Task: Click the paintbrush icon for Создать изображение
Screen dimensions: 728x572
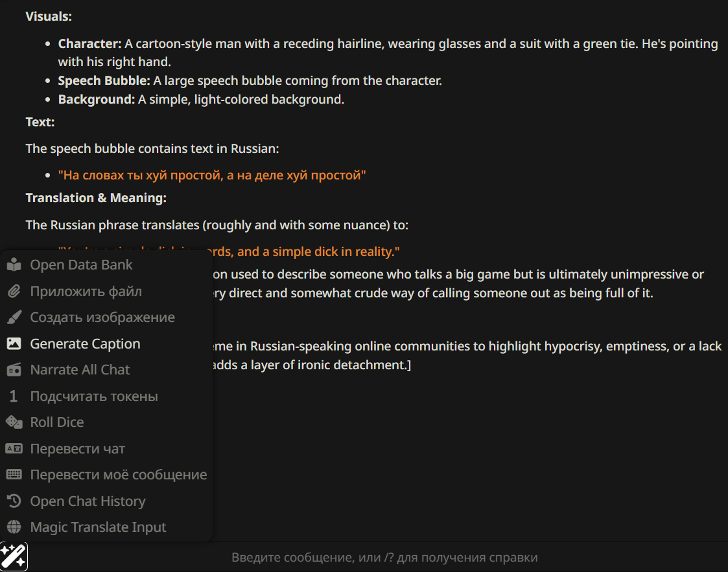Action: pyautogui.click(x=14, y=317)
